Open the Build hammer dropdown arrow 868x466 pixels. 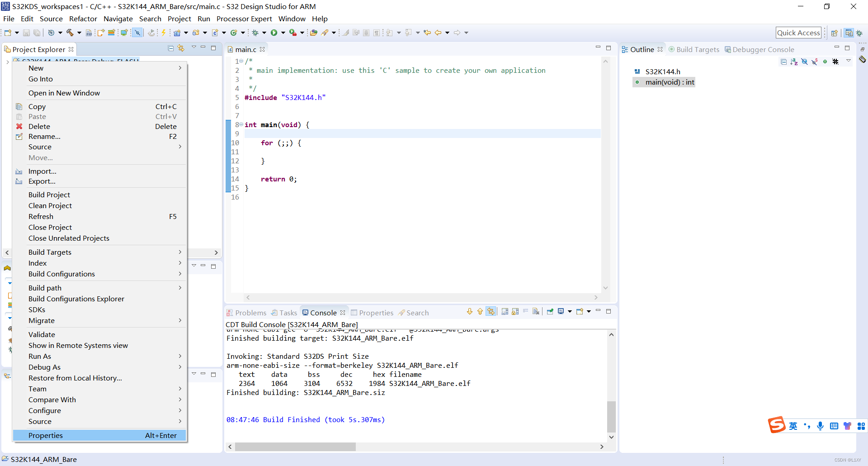pyautogui.click(x=79, y=33)
